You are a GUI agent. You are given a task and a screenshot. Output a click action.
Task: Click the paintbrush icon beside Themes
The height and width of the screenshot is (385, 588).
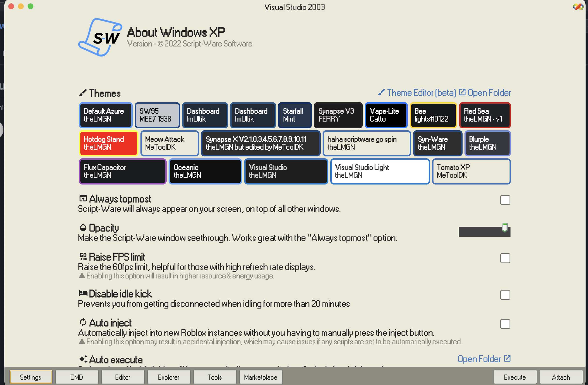coord(83,93)
